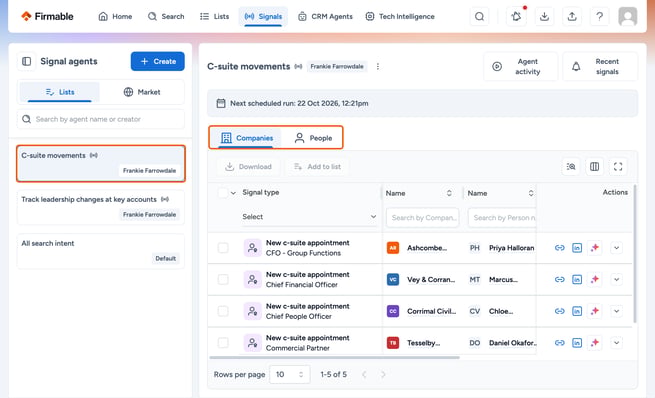Expand table to fullscreen
This screenshot has height=398, width=655.
pos(618,167)
